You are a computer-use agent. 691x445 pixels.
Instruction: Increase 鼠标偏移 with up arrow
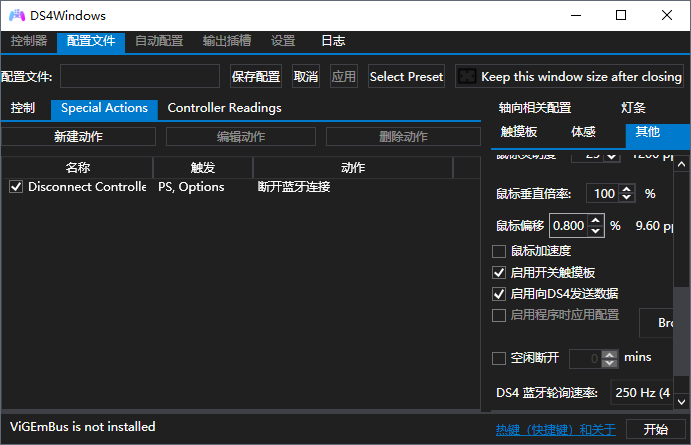pyautogui.click(x=596, y=221)
